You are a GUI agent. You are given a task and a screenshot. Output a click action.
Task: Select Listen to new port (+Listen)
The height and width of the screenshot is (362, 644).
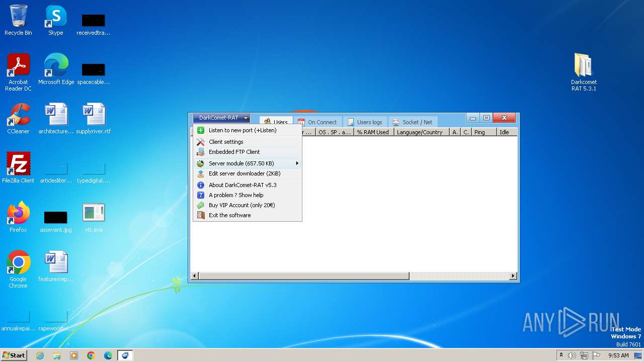pos(248,130)
